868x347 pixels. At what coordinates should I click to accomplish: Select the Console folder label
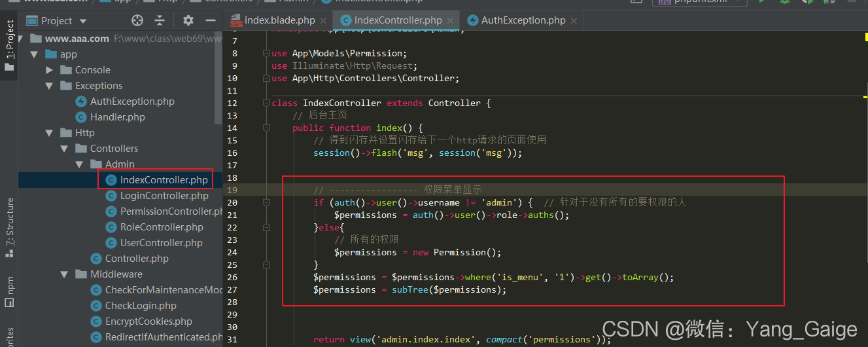pos(93,70)
